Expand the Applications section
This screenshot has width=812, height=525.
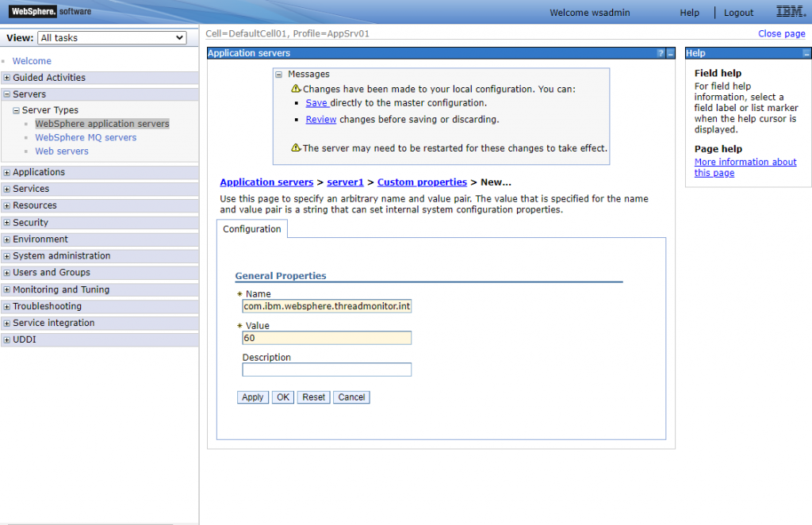[6, 172]
